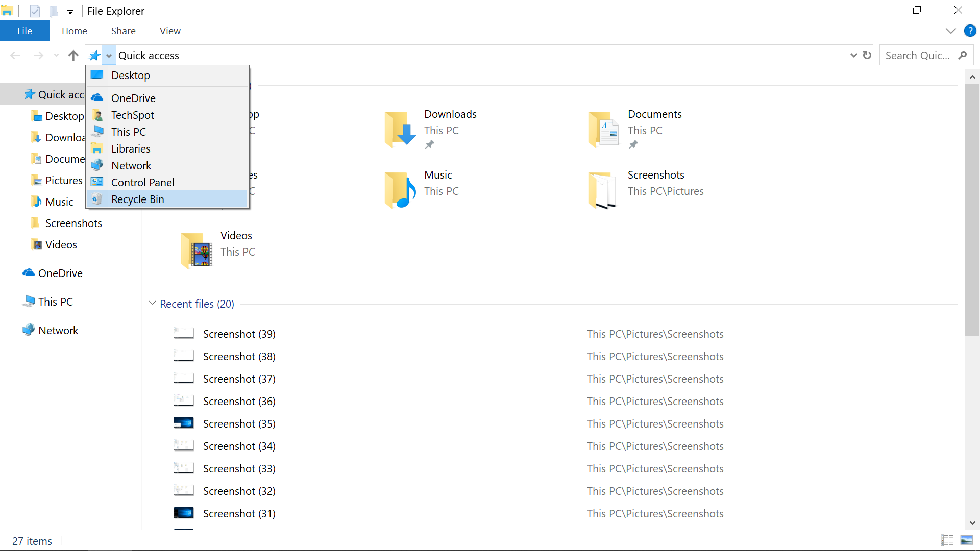
Task: Click the refresh button in address bar
Action: click(868, 55)
